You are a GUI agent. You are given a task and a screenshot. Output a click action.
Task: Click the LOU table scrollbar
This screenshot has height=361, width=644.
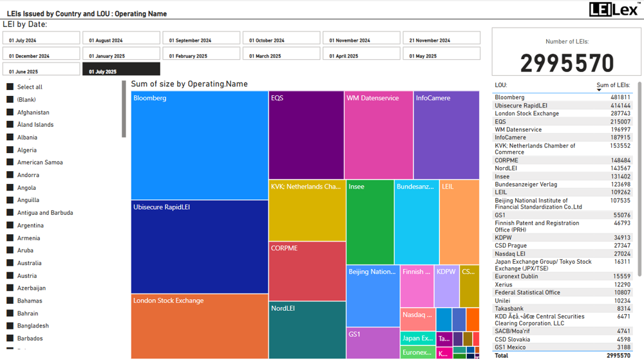(x=639, y=179)
